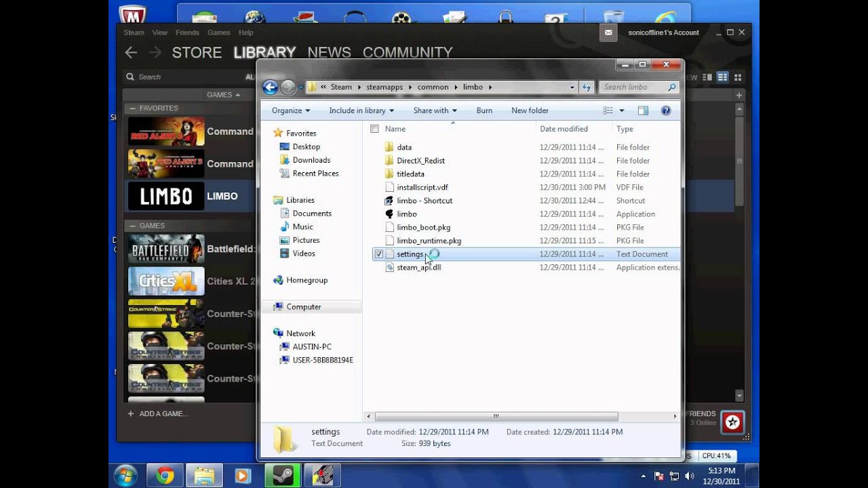Click Windows Explorer taskbar icon
868x488 pixels.
(203, 476)
